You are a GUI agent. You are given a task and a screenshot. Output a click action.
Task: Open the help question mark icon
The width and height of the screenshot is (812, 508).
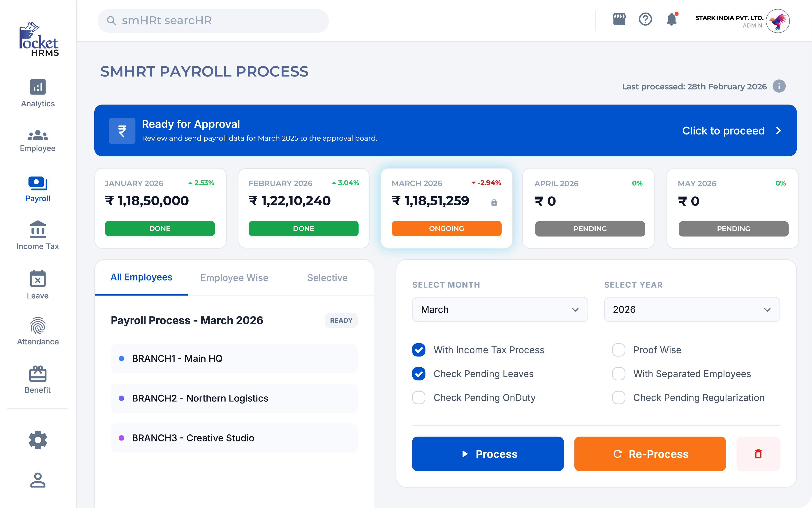[645, 19]
